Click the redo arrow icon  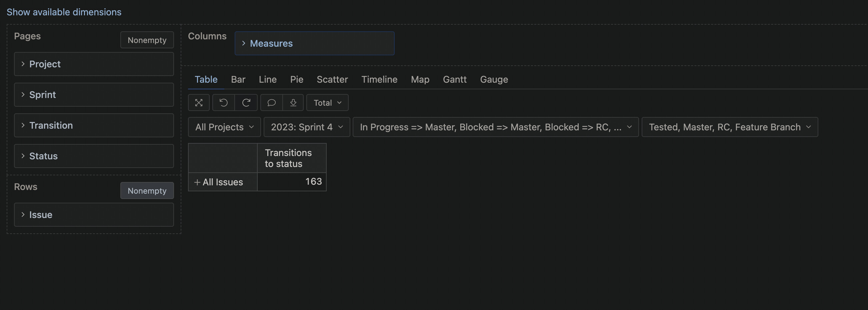[246, 102]
